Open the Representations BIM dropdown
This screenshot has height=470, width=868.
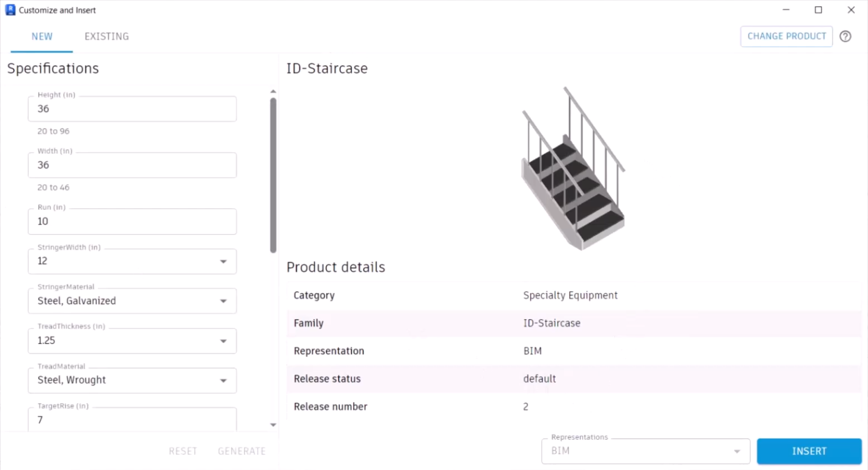click(645, 451)
